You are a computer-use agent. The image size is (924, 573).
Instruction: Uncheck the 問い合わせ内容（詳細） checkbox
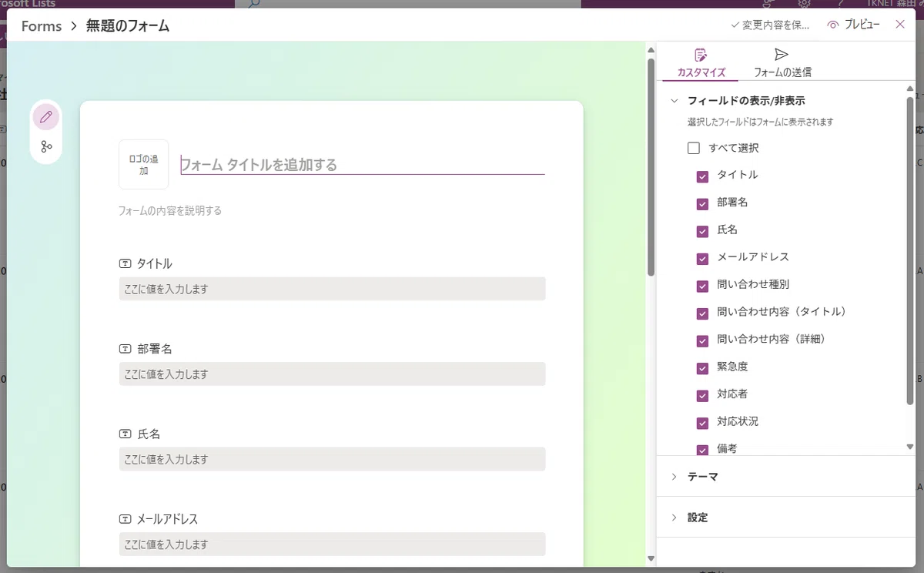pyautogui.click(x=702, y=340)
